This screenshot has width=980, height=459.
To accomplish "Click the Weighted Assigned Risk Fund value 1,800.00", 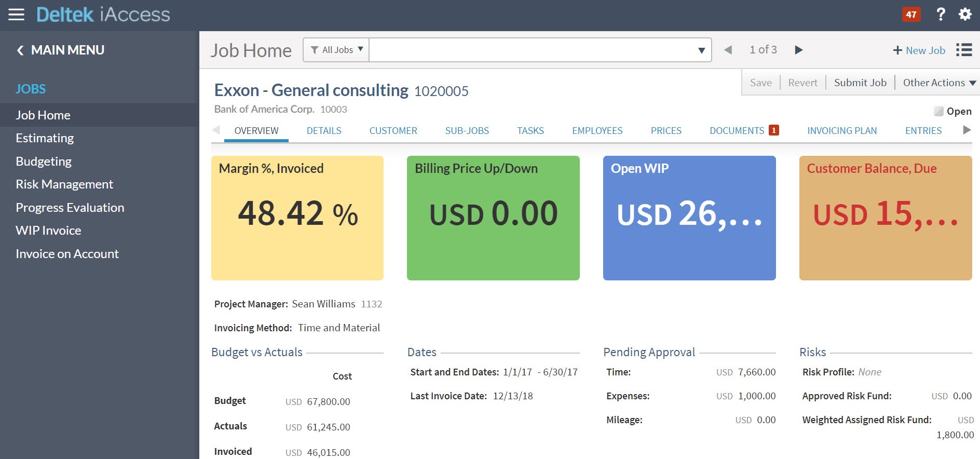I will 955,435.
